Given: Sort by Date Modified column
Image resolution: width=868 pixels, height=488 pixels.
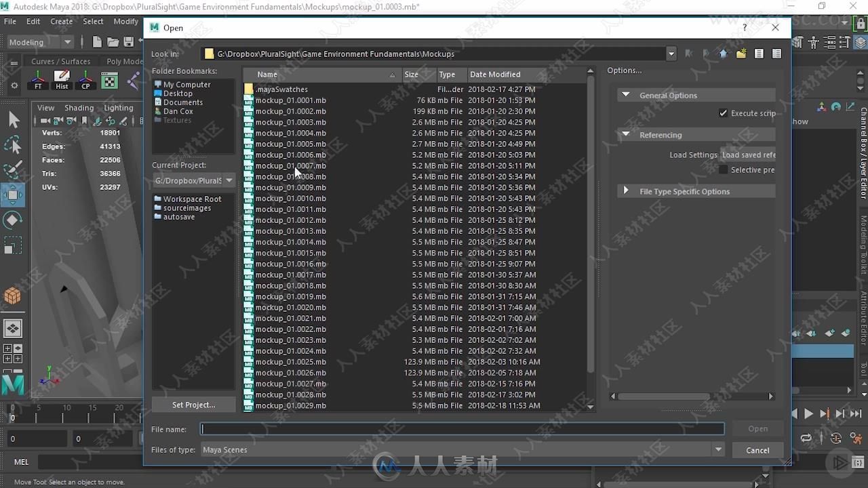Looking at the screenshot, I should 507,75.
